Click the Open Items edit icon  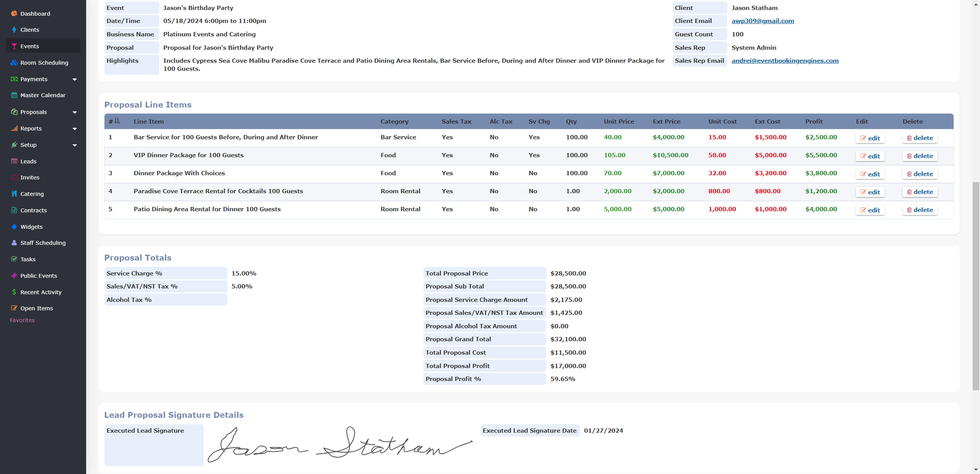pyautogui.click(x=14, y=308)
